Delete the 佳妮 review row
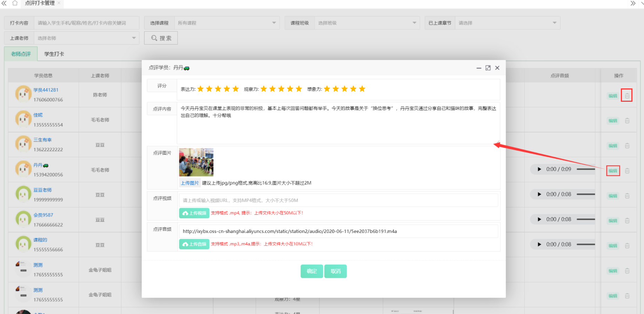 (x=627, y=120)
